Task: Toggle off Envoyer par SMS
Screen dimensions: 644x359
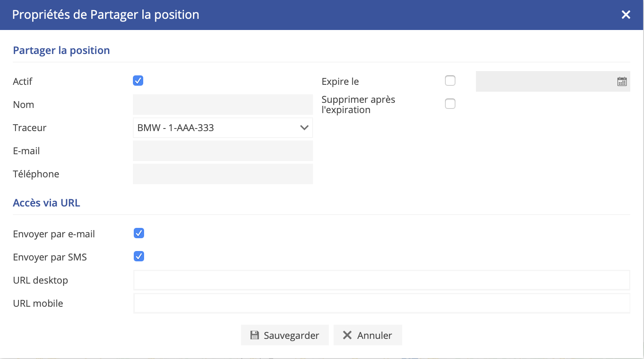Action: point(139,256)
